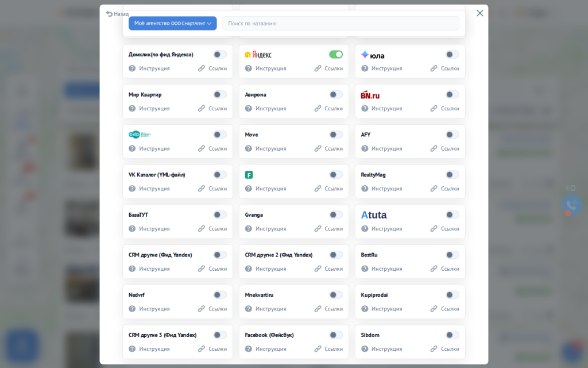Image resolution: width=588 pixels, height=368 pixels.
Task: Click the БазаТУТ portal name
Action: (x=138, y=215)
